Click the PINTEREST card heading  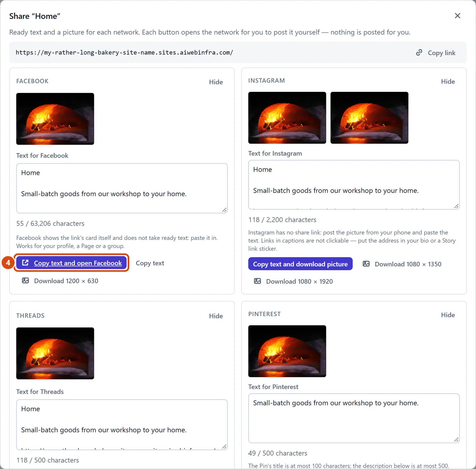[264, 314]
